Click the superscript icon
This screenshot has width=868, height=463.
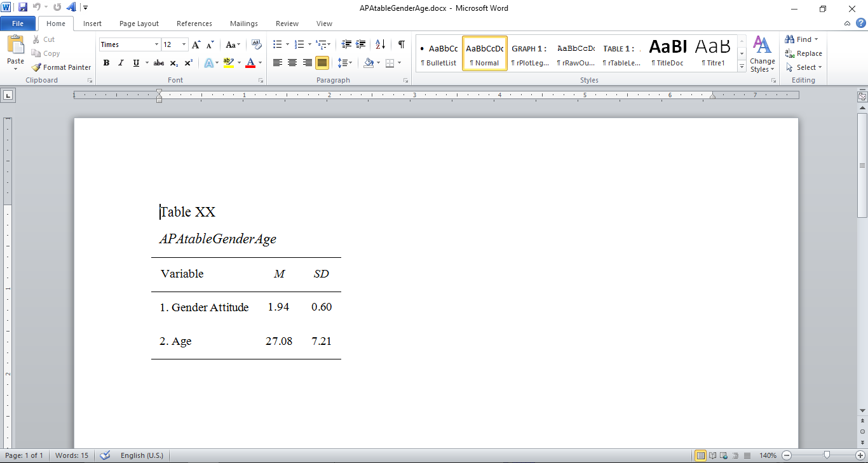click(188, 63)
